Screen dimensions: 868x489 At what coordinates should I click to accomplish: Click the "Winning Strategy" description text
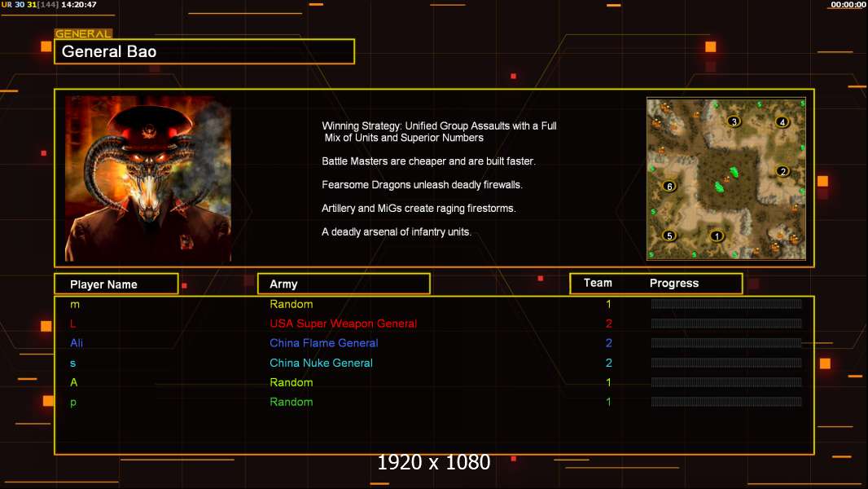[x=439, y=132]
